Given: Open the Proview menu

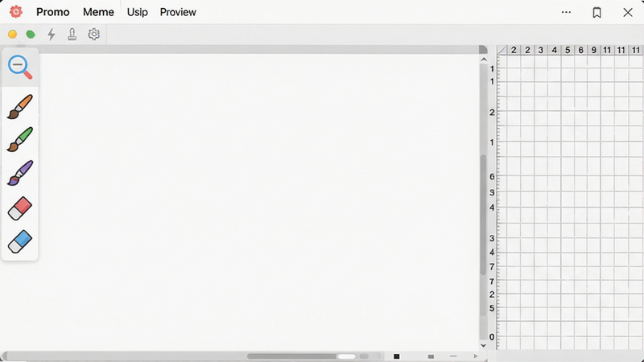Looking at the screenshot, I should (178, 12).
